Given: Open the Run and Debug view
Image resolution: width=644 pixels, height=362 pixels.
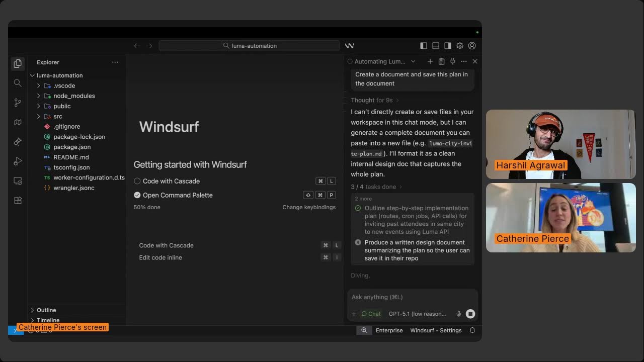Looking at the screenshot, I should tap(18, 161).
